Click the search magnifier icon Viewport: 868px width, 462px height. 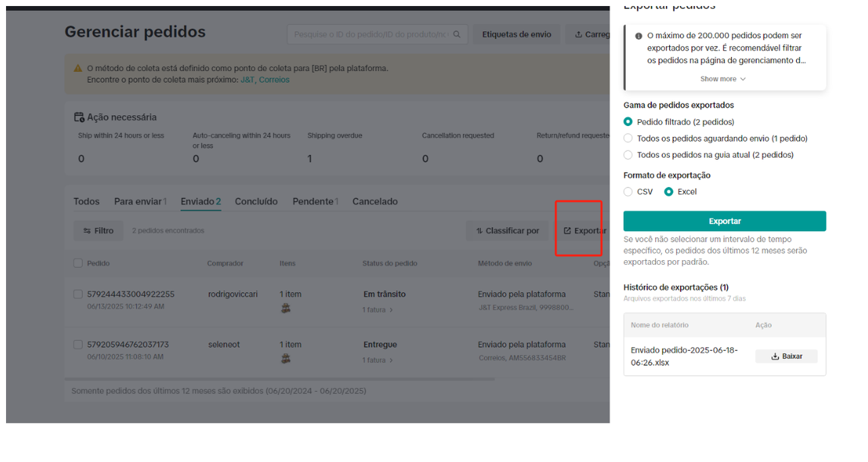pos(457,34)
